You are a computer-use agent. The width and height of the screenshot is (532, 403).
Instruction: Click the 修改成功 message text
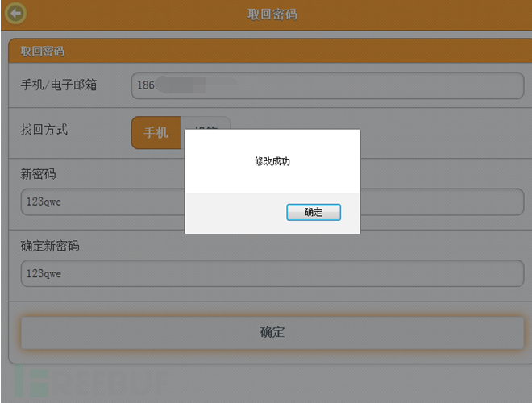272,161
